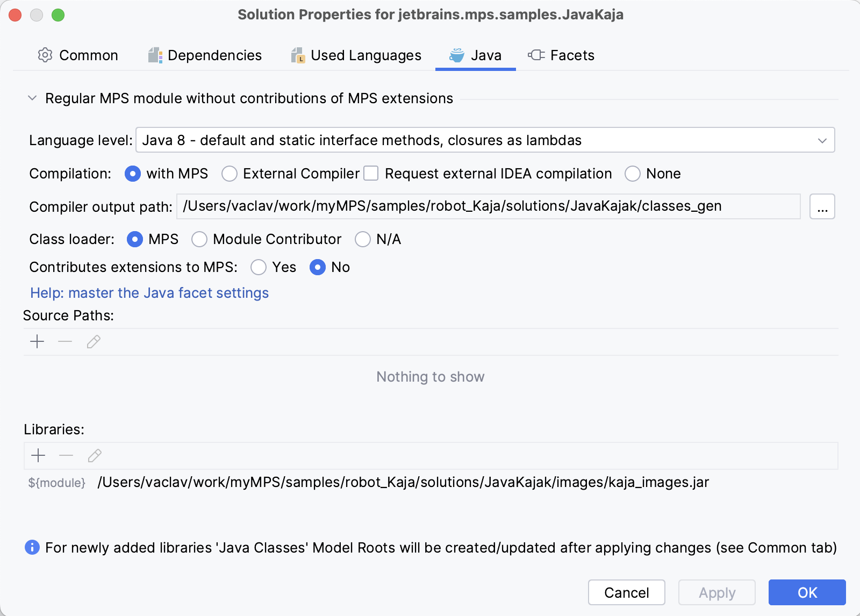Image resolution: width=860 pixels, height=616 pixels.
Task: Click the Java teacup tab icon
Action: coord(456,55)
